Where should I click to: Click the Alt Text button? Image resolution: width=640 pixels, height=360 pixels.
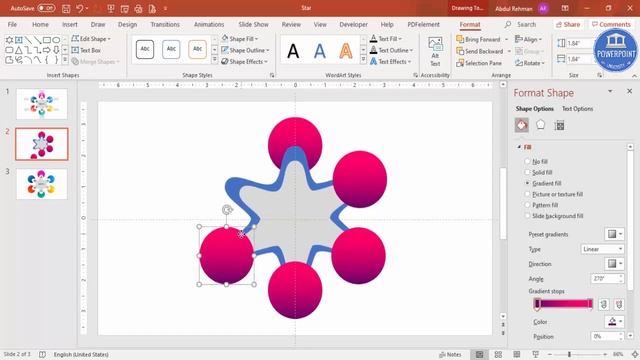(435, 51)
